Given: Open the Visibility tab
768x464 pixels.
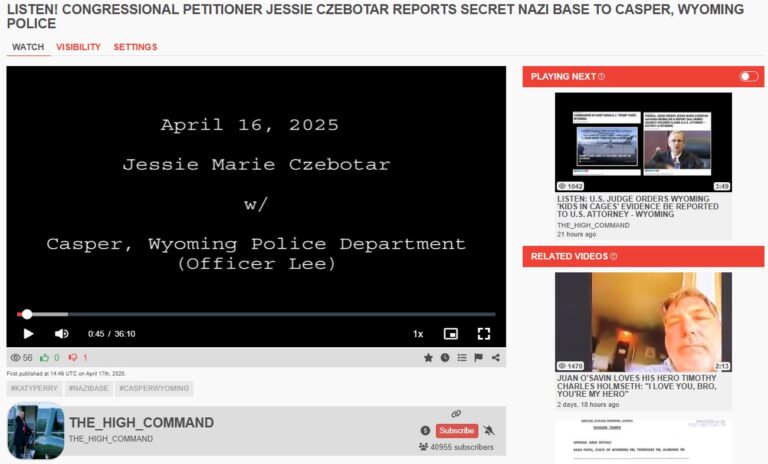Looking at the screenshot, I should [x=78, y=47].
